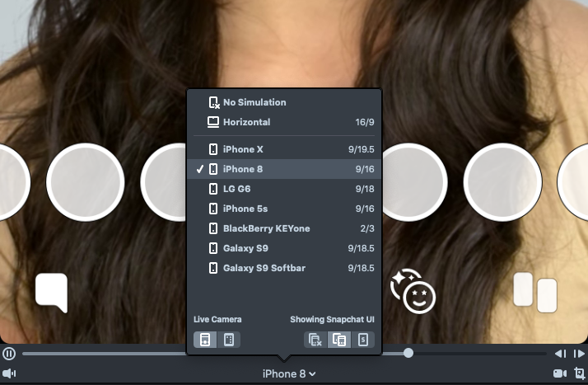Click the playback slider handle

point(408,353)
